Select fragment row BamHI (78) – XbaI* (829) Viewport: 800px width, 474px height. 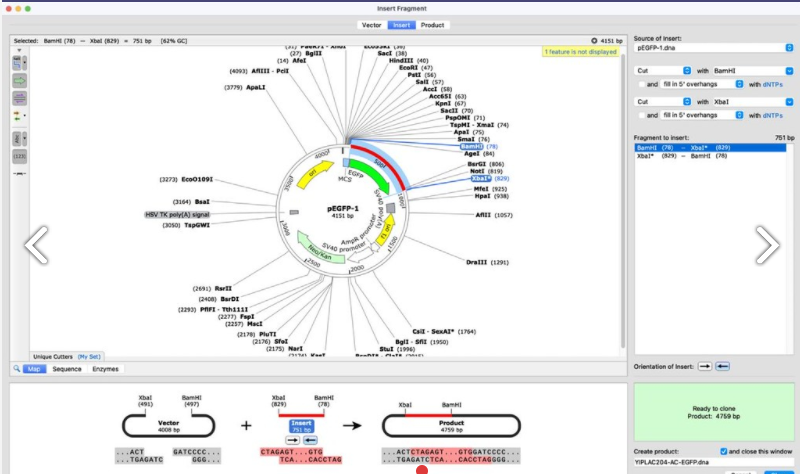coord(710,147)
